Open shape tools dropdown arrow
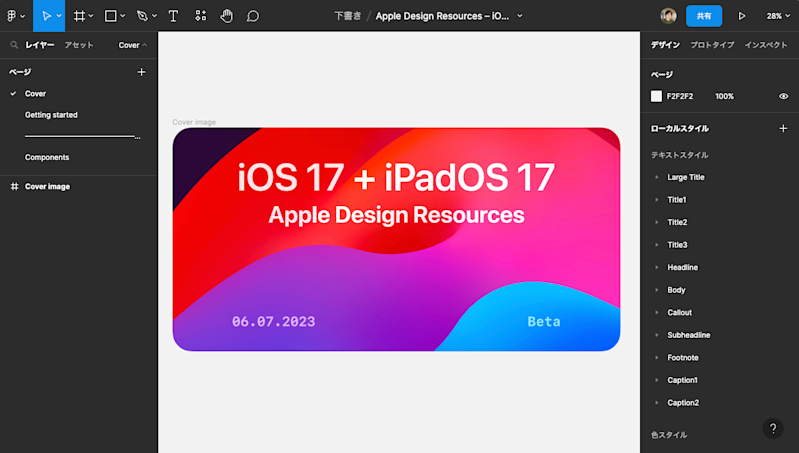 (123, 16)
